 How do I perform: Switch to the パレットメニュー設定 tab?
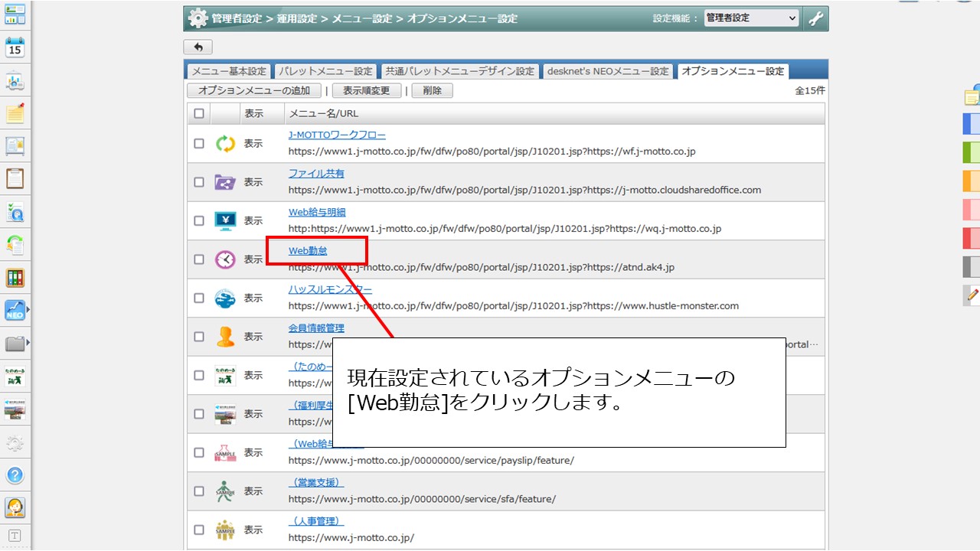pyautogui.click(x=325, y=71)
